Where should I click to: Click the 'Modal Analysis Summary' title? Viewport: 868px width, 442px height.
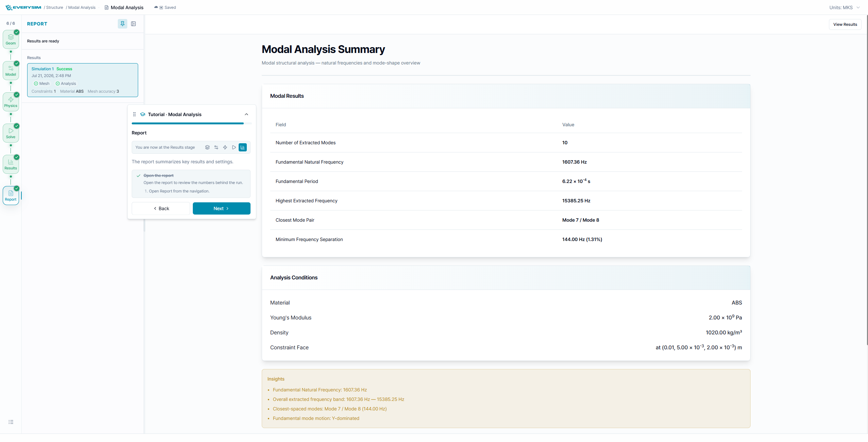(x=323, y=49)
